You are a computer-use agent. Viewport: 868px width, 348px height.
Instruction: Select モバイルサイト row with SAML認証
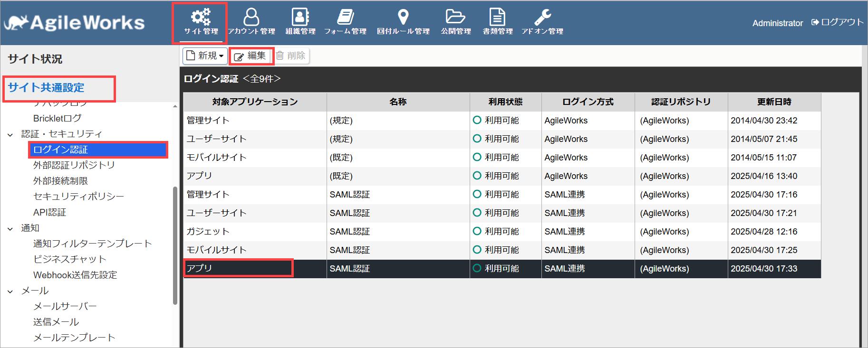502,250
